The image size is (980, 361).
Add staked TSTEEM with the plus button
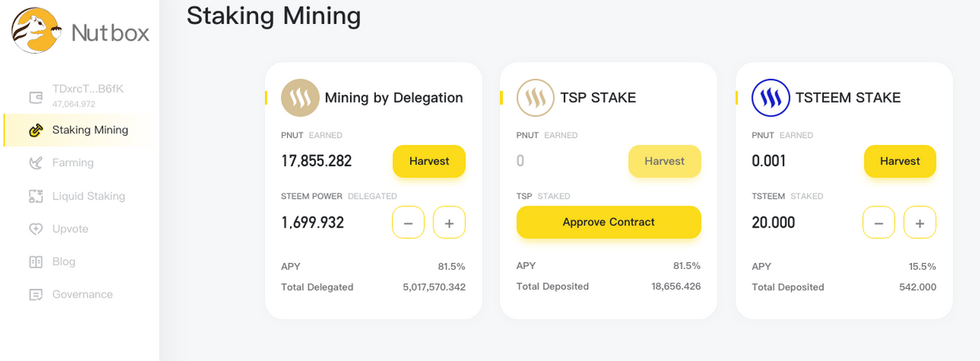(920, 223)
